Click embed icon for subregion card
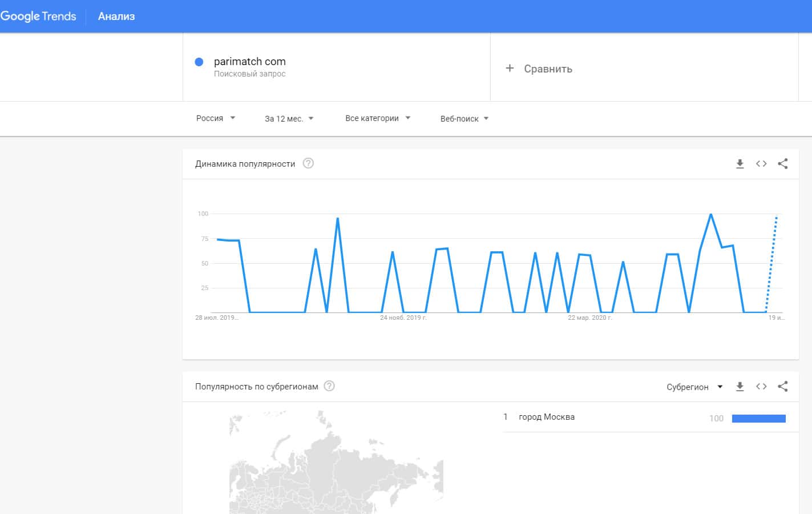Viewport: 812px width, 514px height. coord(761,387)
